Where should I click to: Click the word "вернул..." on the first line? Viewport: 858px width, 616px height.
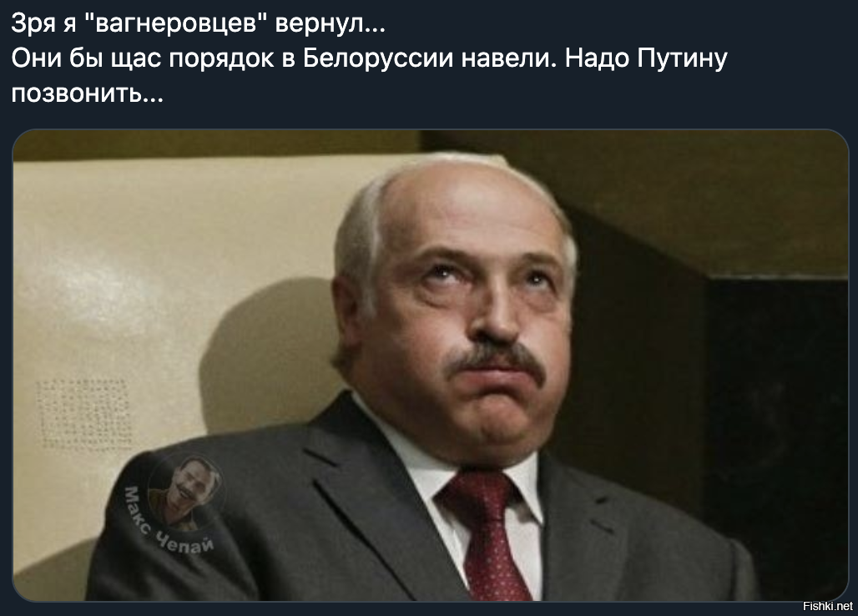330,24
